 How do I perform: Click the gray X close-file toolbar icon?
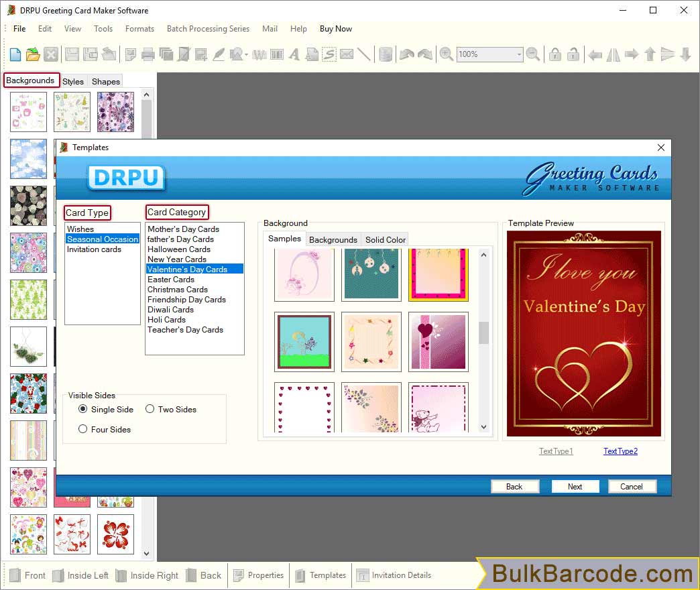point(51,54)
